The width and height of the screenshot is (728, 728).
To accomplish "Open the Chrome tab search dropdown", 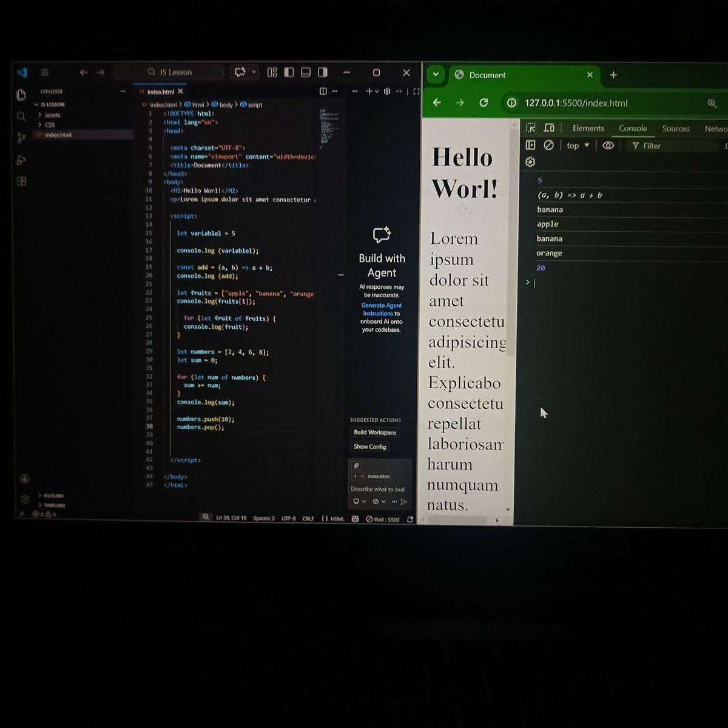I will click(x=435, y=75).
